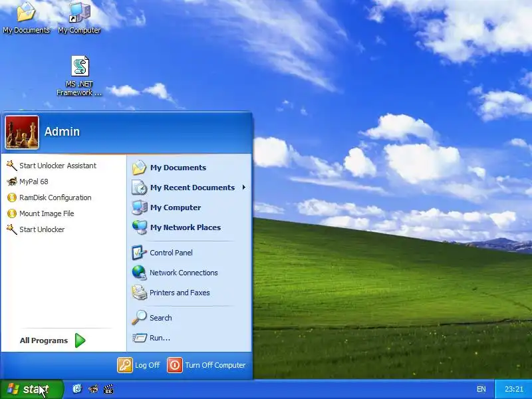Open My Computer desktop shortcut

pos(79,18)
